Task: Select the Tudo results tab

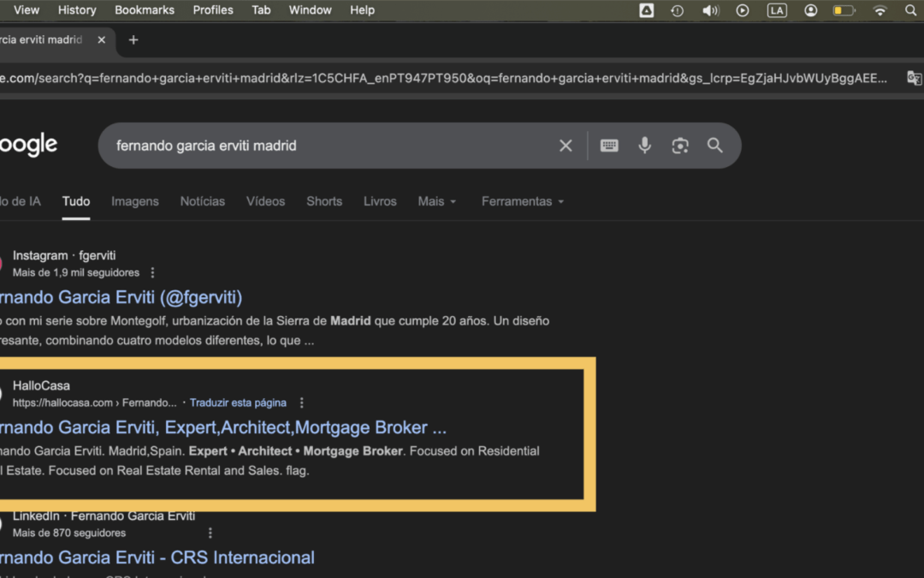Action: (76, 202)
